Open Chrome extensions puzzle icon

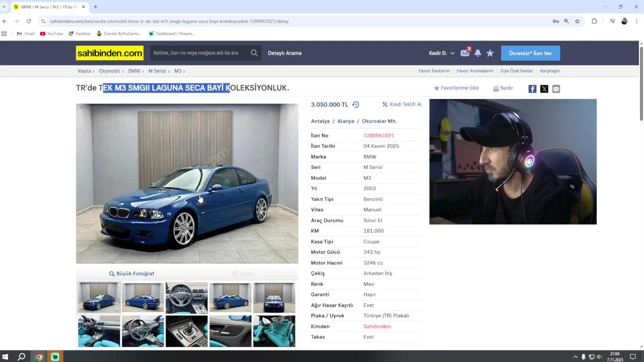594,21
